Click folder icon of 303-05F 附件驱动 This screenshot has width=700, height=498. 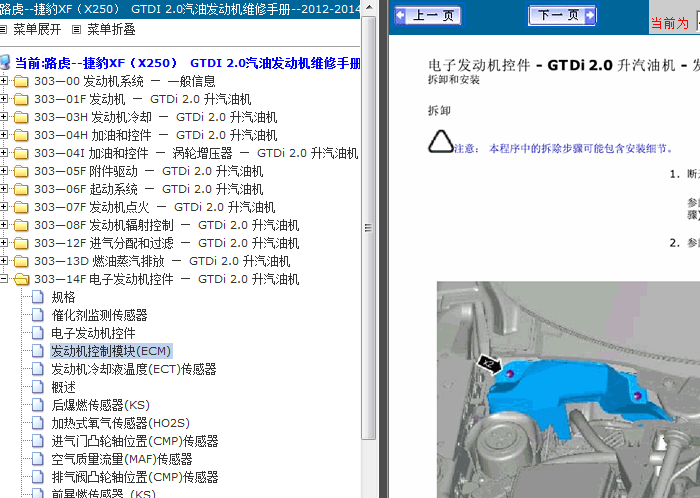[21, 171]
